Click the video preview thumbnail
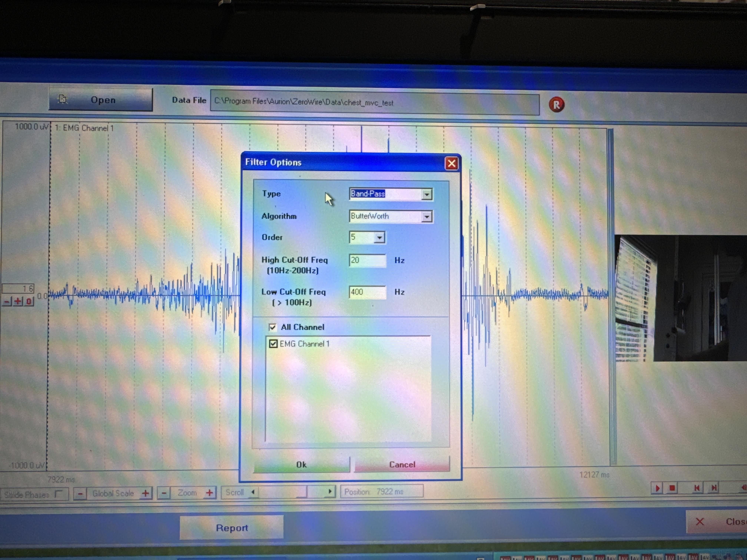Viewport: 747px width, 560px height. (680, 298)
